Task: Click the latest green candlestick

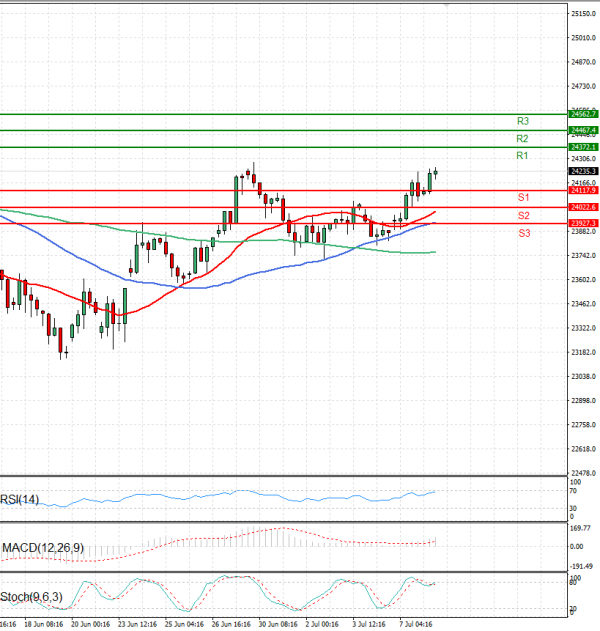Action: click(435, 173)
